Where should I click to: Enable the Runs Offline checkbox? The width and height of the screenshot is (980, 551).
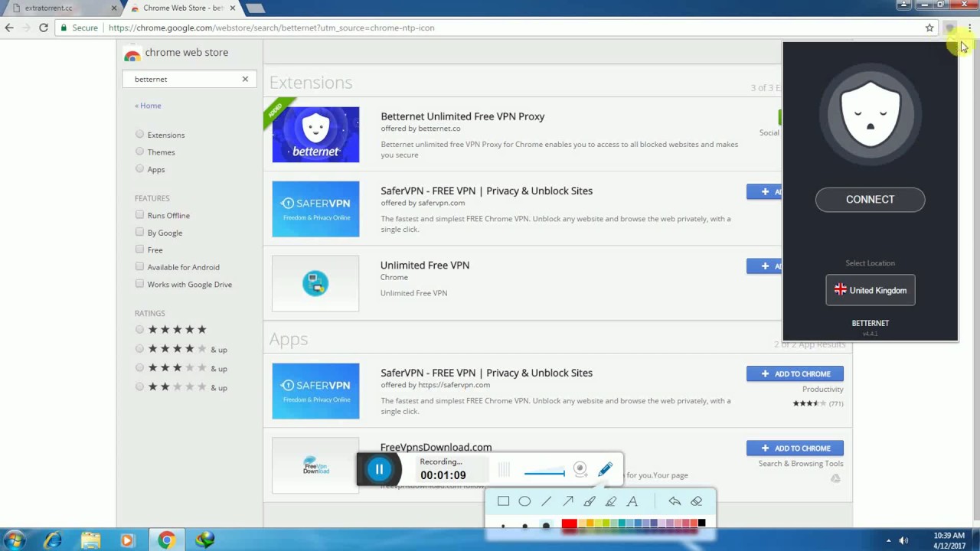139,215
